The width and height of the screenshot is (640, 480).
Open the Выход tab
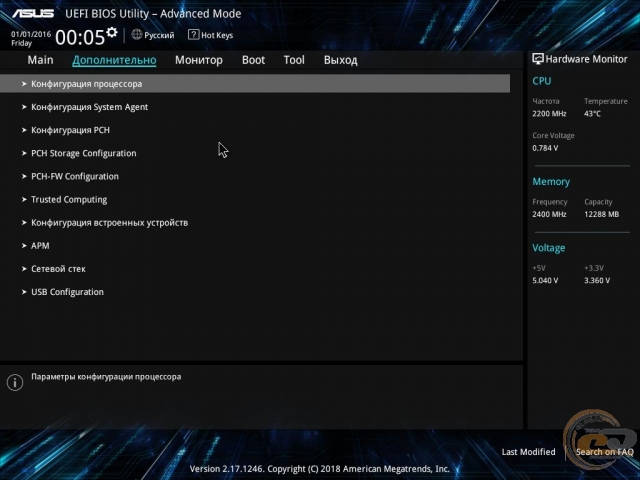coord(340,60)
